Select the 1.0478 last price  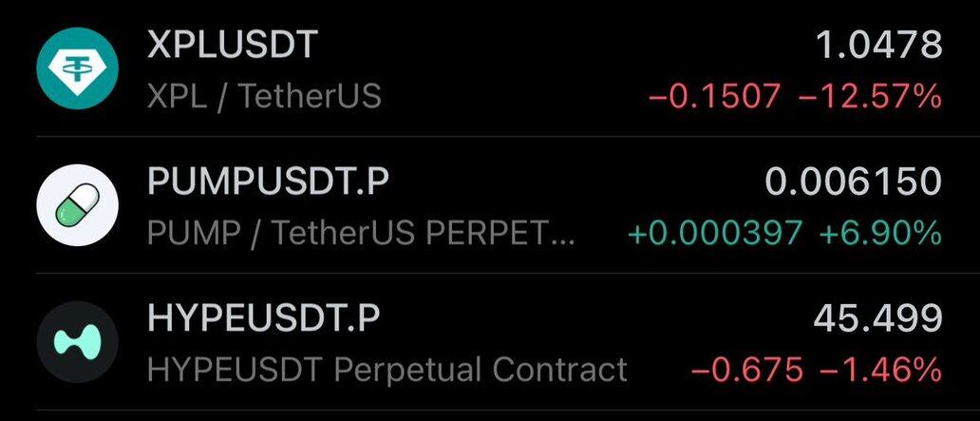tap(878, 45)
